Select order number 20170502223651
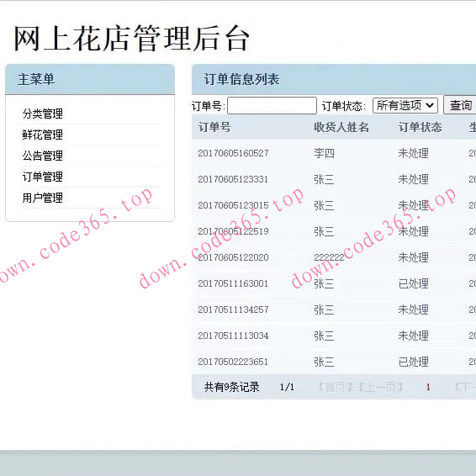 (x=233, y=362)
